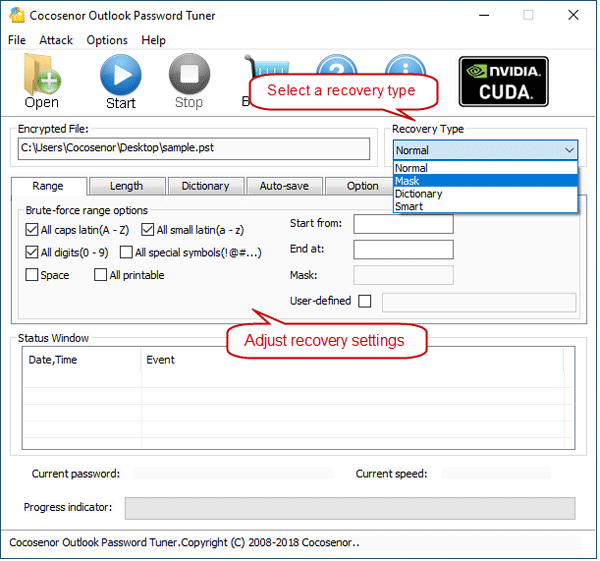600x561 pixels.
Task: Open the File menu
Action: click(17, 40)
